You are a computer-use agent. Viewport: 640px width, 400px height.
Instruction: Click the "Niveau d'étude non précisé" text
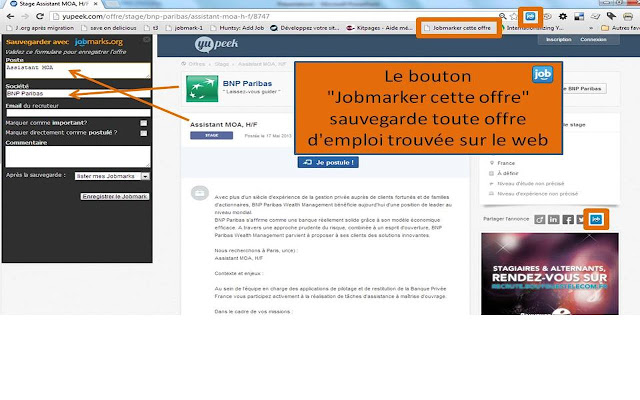[531, 183]
